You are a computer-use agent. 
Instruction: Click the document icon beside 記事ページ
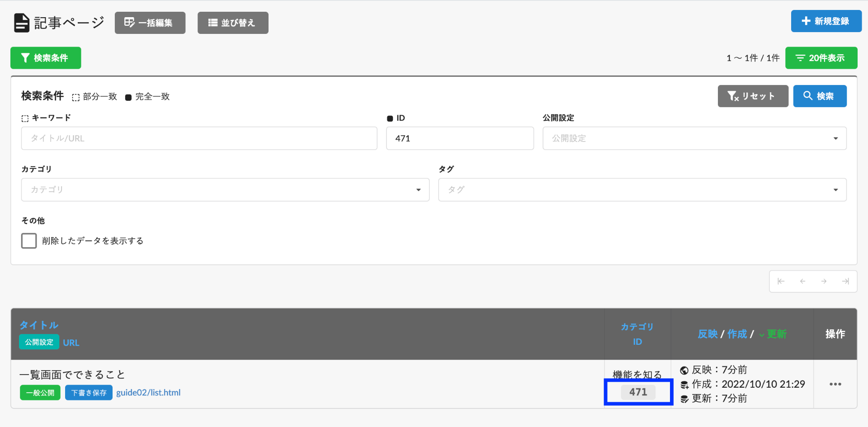pyautogui.click(x=21, y=23)
